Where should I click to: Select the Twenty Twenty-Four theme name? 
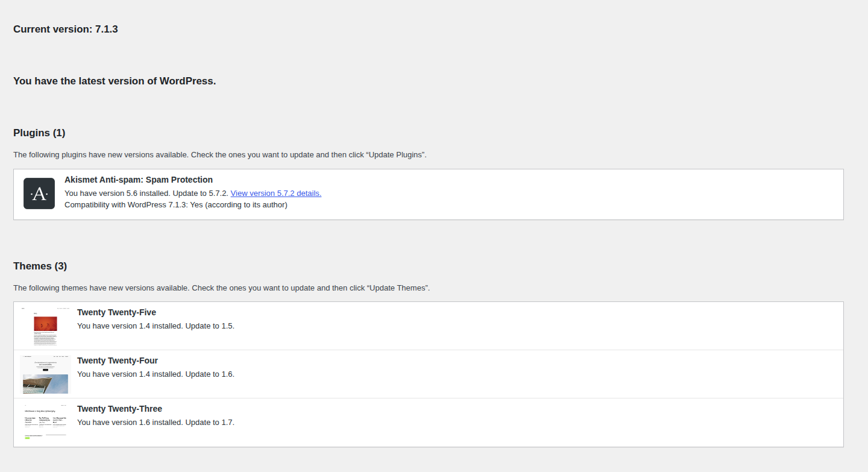pos(118,360)
